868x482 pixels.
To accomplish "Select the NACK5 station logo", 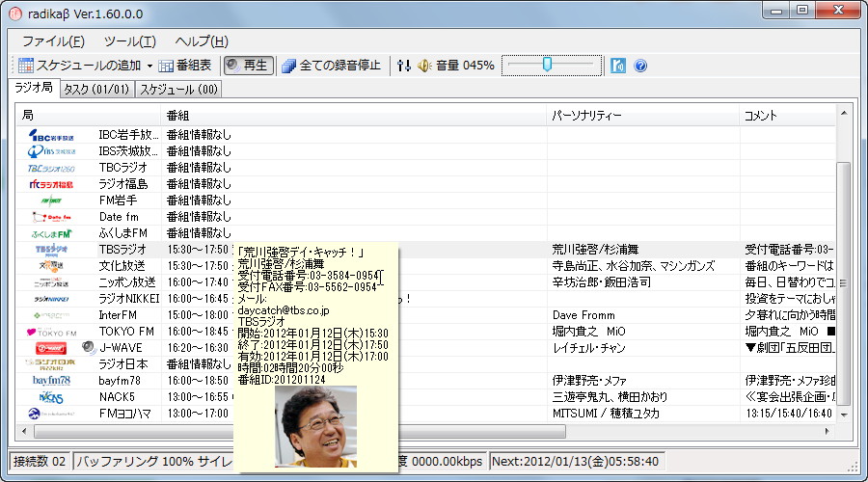I will [x=51, y=397].
